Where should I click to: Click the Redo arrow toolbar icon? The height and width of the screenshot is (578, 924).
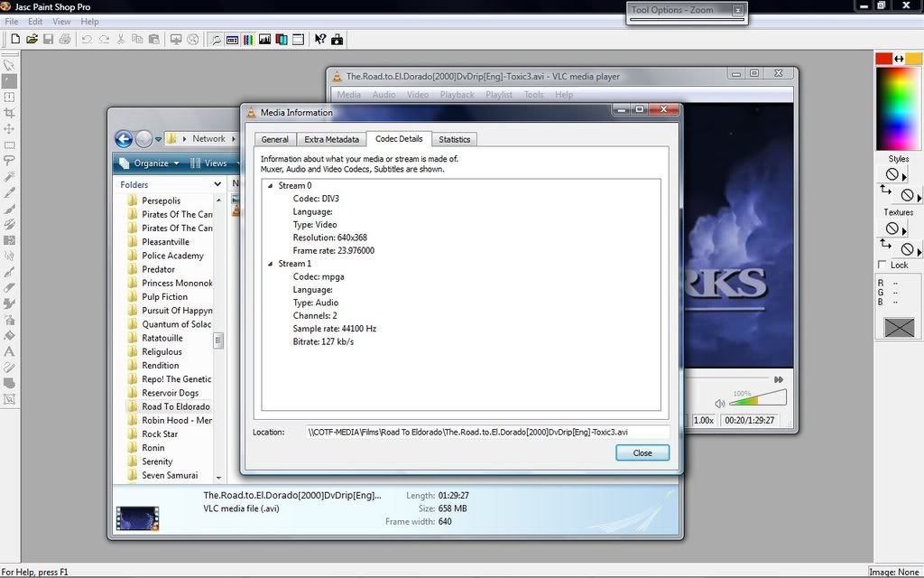[x=104, y=39]
